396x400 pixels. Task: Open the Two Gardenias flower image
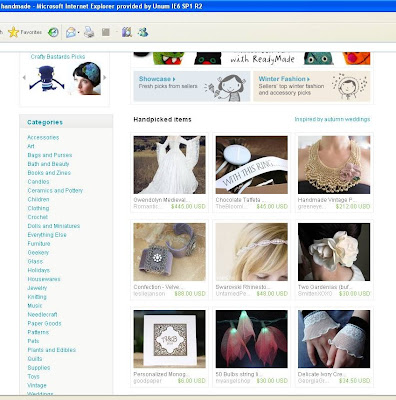pyautogui.click(x=334, y=252)
